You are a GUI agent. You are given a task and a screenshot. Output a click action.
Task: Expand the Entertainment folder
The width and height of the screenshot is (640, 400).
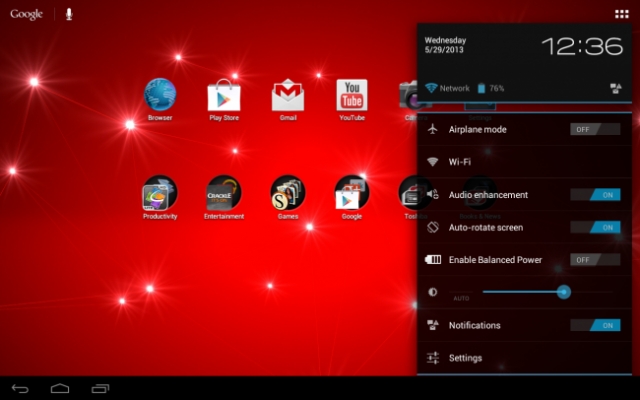coord(224,192)
